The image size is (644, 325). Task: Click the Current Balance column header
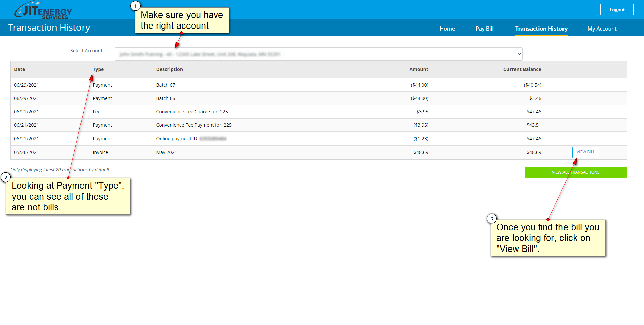point(522,69)
